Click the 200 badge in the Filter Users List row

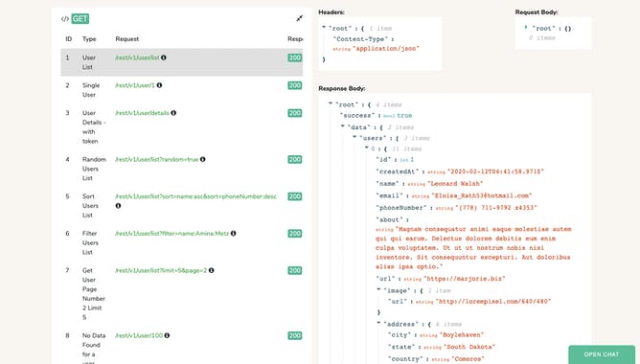[295, 234]
